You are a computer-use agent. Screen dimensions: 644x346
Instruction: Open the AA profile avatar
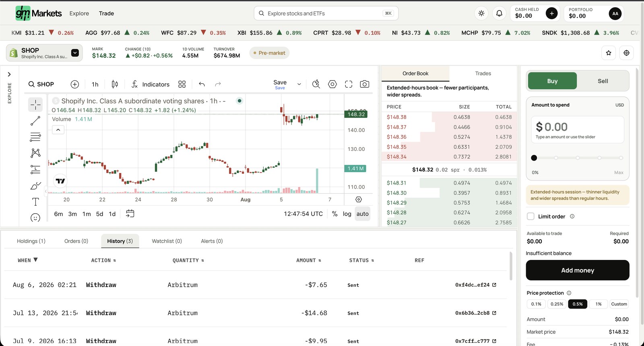(615, 13)
